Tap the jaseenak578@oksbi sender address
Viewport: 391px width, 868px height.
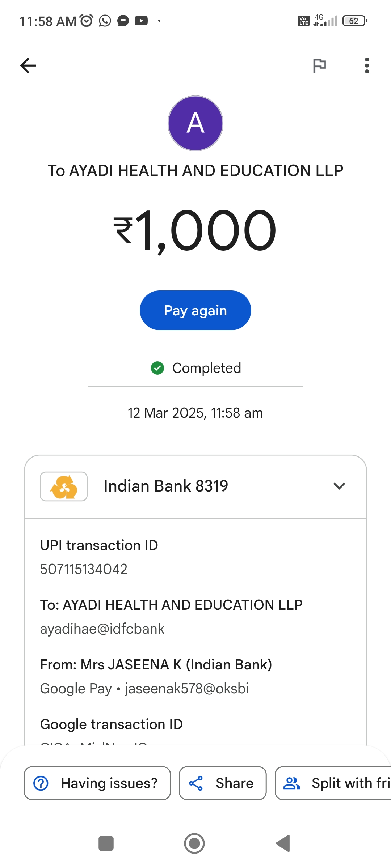click(187, 689)
